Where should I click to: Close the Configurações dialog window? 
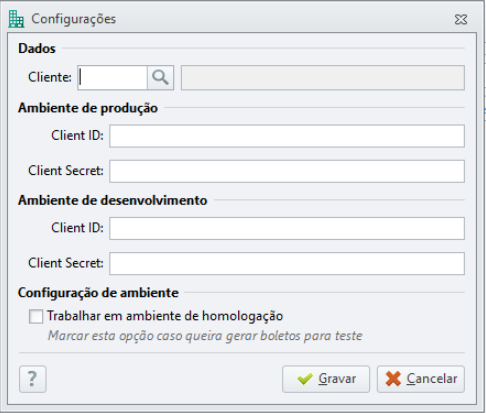461,20
